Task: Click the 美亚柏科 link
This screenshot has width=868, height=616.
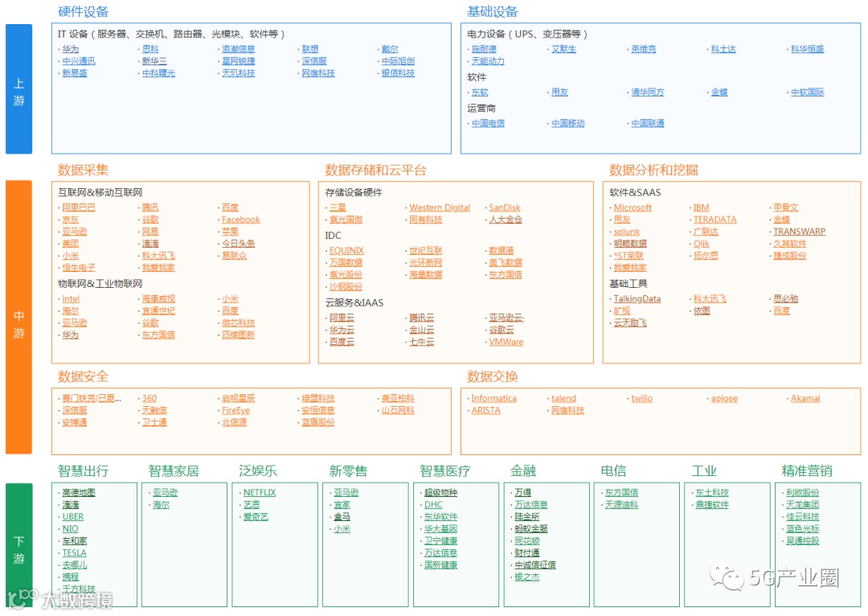Action: point(398,399)
